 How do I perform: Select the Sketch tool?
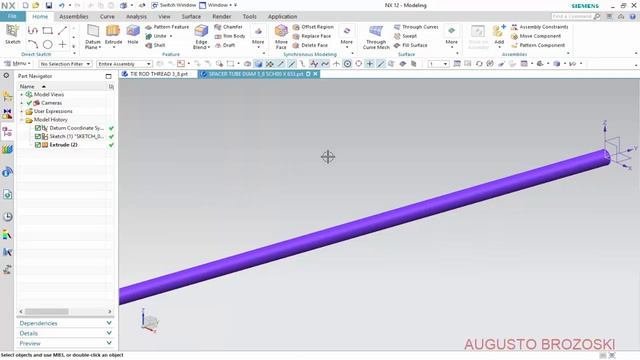(x=12, y=34)
